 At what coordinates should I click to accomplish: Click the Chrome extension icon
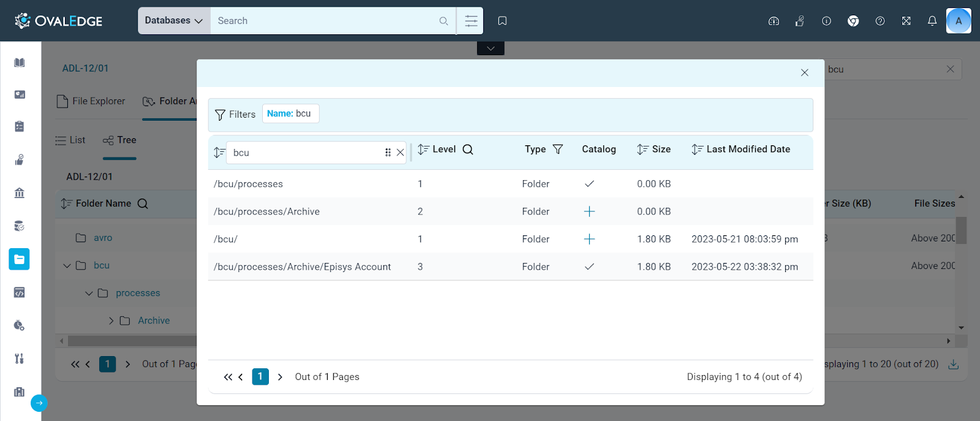point(853,21)
